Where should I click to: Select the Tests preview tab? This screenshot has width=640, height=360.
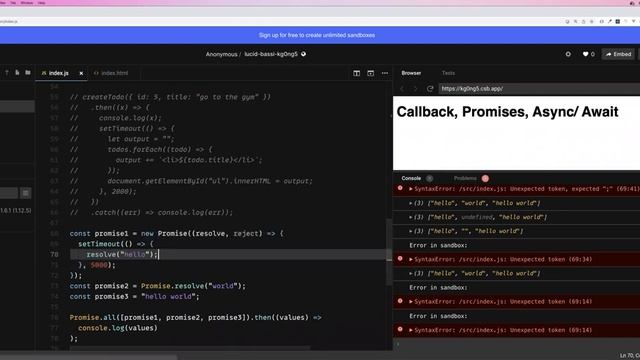(448, 73)
